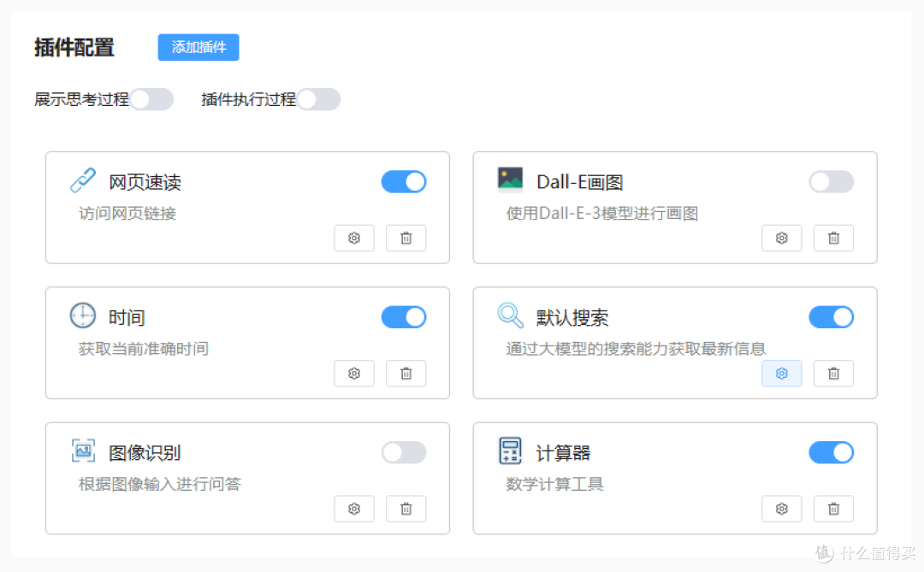
Task: Click the image scan icon of 图像识别
Action: coord(83,451)
